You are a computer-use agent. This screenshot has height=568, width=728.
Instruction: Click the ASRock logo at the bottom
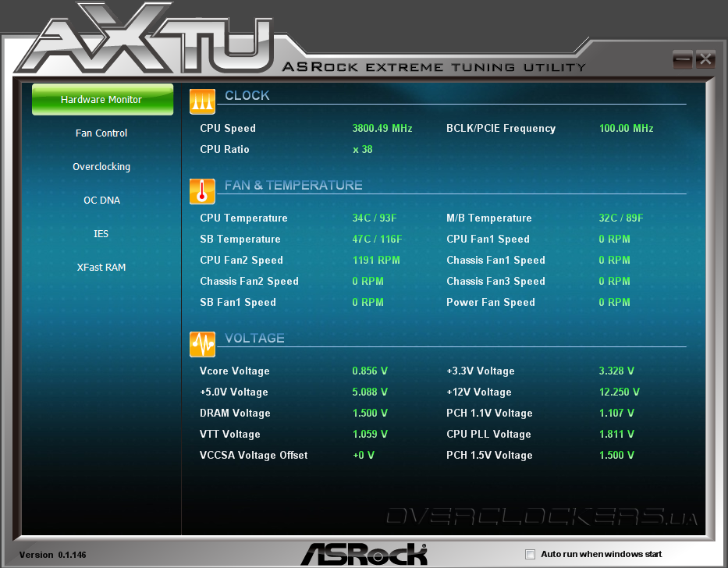[x=364, y=554]
